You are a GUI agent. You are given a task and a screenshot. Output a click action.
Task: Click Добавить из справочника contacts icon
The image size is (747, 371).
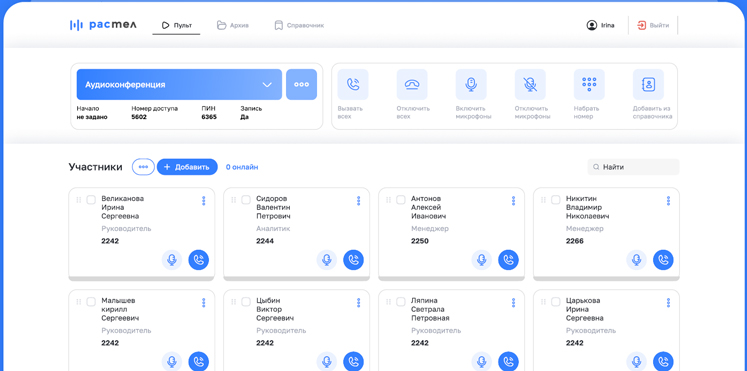coord(648,84)
